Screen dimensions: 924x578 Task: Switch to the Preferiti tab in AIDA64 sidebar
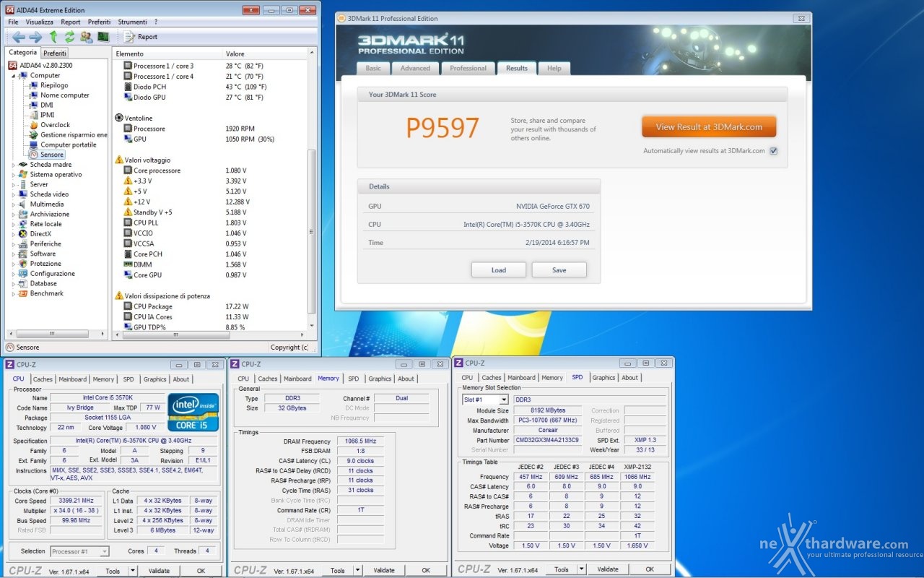(55, 53)
